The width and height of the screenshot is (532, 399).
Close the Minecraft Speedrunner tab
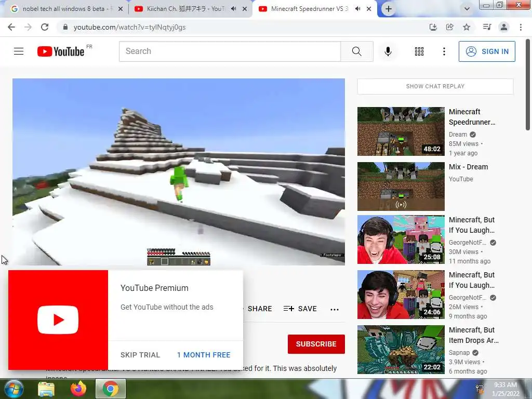pyautogui.click(x=369, y=9)
